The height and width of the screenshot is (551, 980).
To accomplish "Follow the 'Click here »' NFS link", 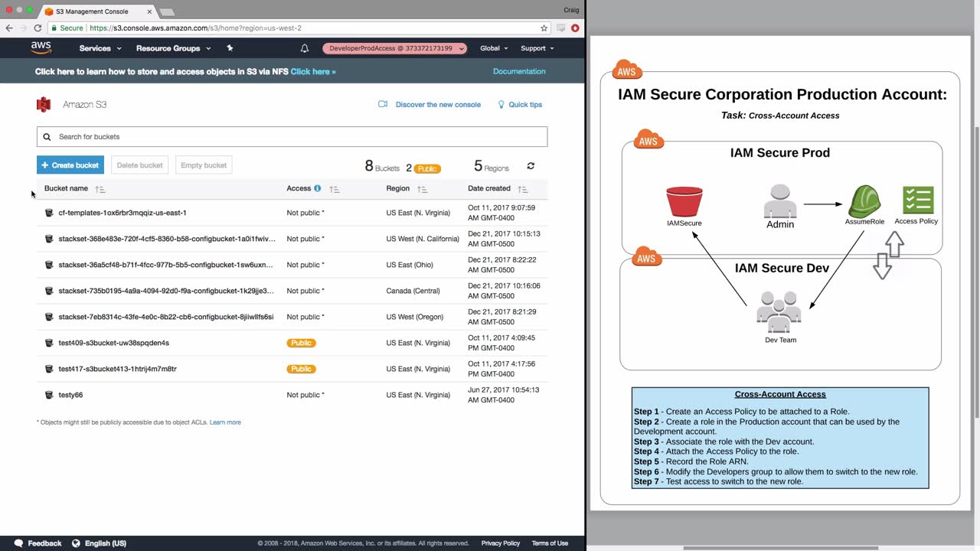I will pos(313,72).
